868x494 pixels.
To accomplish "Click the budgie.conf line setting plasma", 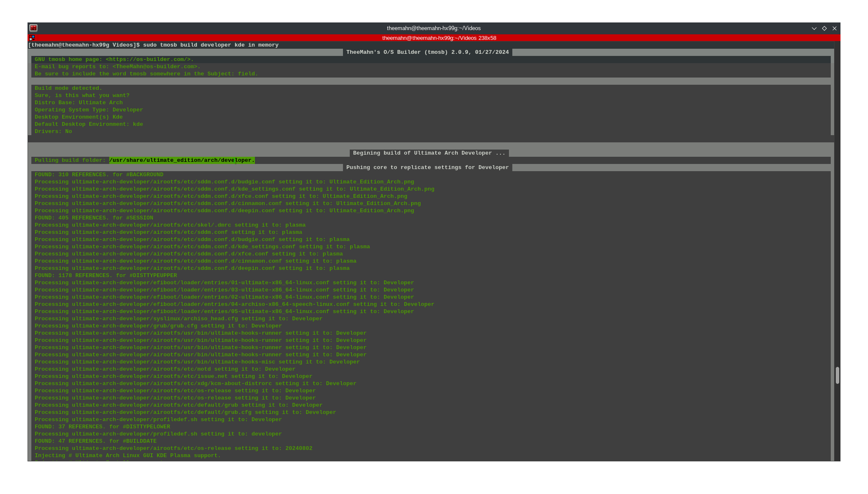I will click(x=192, y=239).
